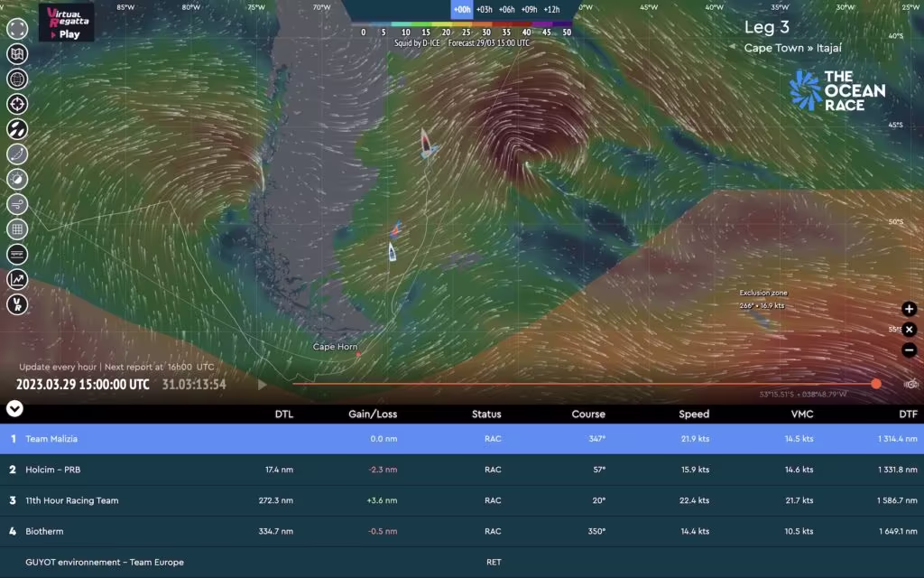Viewport: 924px width, 578px height.
Task: Click 11th Hour's +3.6 nm gain value
Action: [x=382, y=500]
